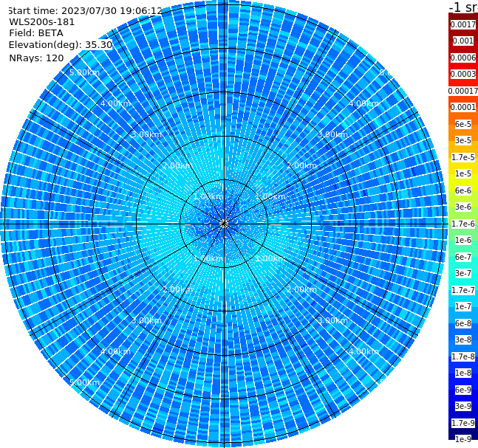The image size is (478, 448).
Task: Click the radar origin where axes cross
Action: tap(224, 224)
